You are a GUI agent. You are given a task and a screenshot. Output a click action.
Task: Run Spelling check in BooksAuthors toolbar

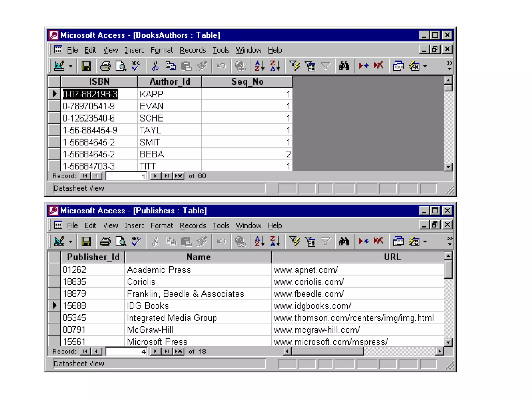click(136, 66)
